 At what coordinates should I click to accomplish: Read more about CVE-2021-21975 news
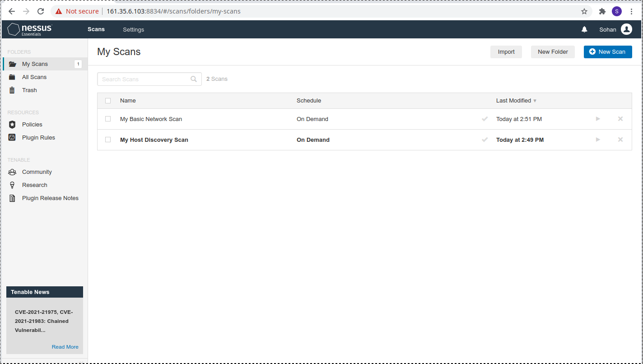point(65,346)
